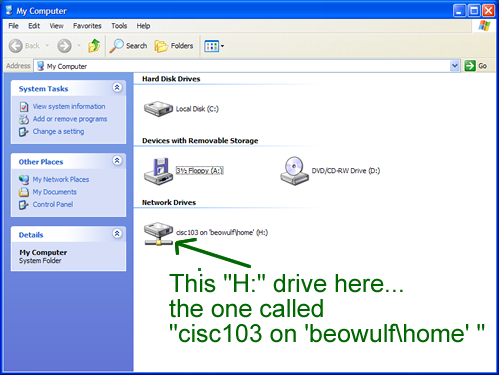Open the Back history dropdown arrow

tap(47, 46)
